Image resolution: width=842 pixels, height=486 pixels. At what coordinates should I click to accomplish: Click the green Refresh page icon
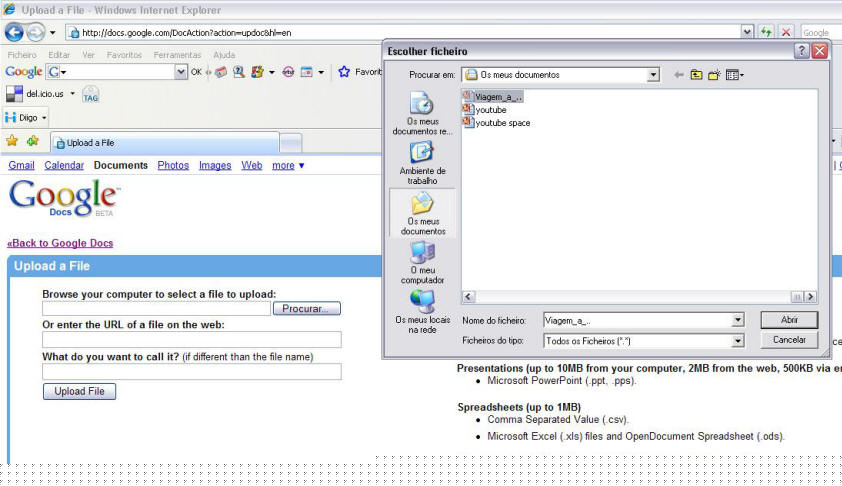pos(766,32)
